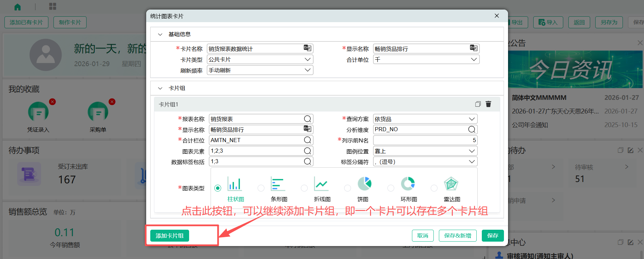The width and height of the screenshot is (644, 259).
Task: Open 刷新频率 dropdown
Action: (x=307, y=70)
